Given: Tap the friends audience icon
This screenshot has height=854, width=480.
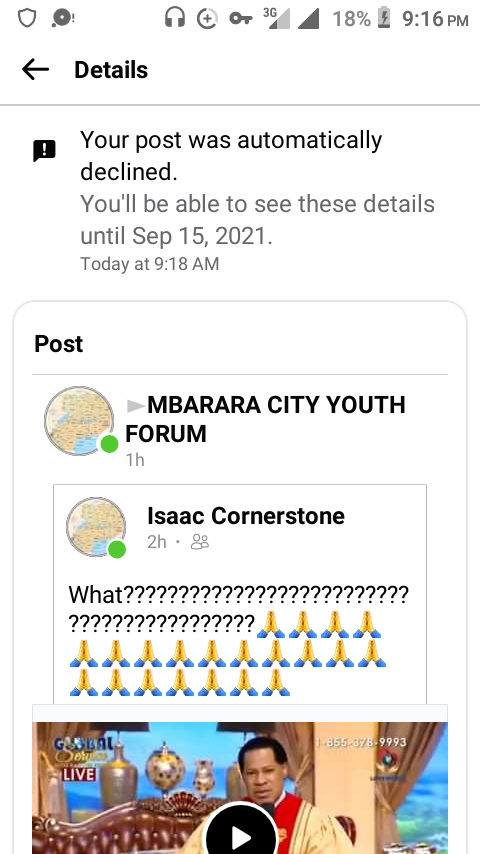Looking at the screenshot, I should [x=200, y=542].
